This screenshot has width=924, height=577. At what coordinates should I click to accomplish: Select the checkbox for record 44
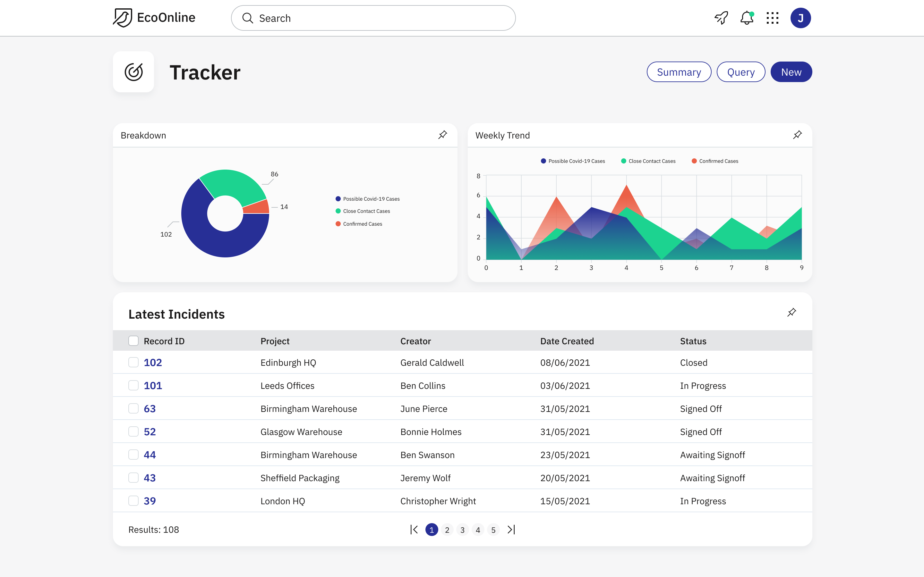pyautogui.click(x=133, y=455)
